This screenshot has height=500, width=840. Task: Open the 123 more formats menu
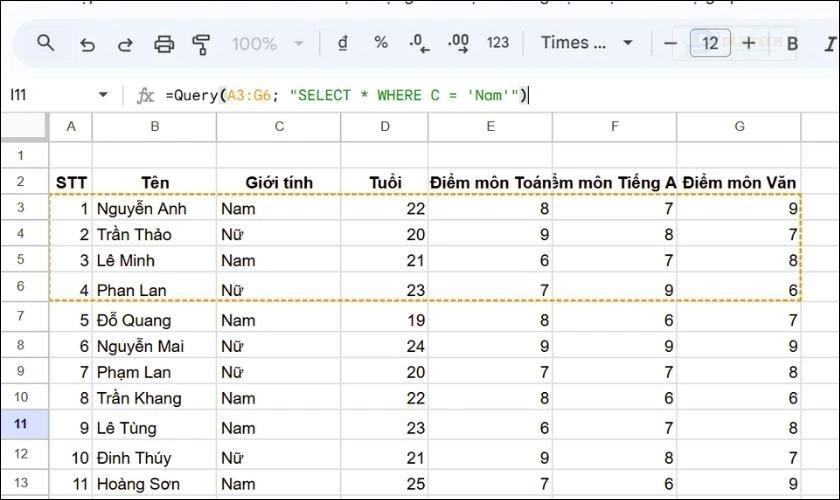498,43
